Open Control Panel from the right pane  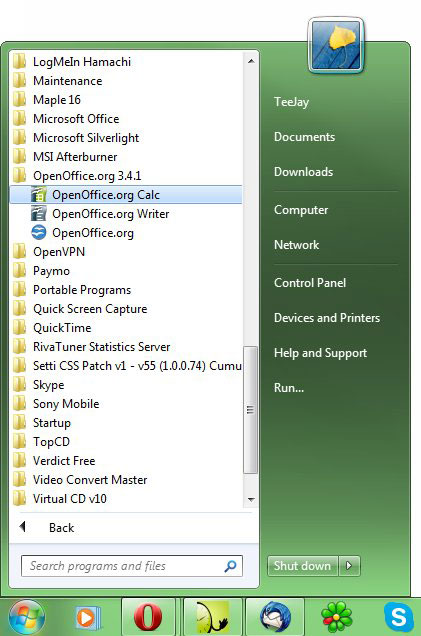[x=310, y=283]
